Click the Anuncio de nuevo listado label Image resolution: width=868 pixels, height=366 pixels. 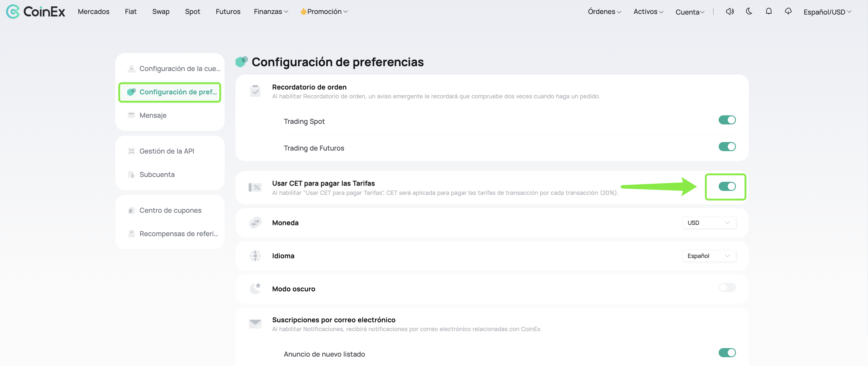324,354
